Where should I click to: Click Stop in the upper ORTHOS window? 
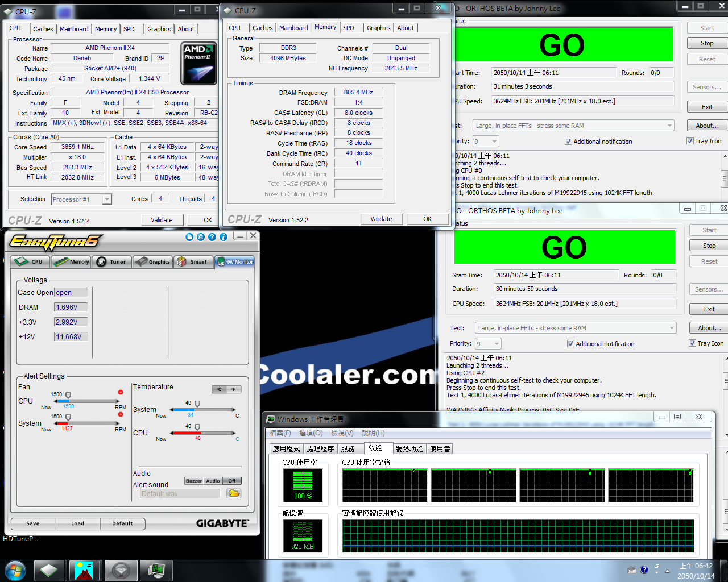pos(707,43)
